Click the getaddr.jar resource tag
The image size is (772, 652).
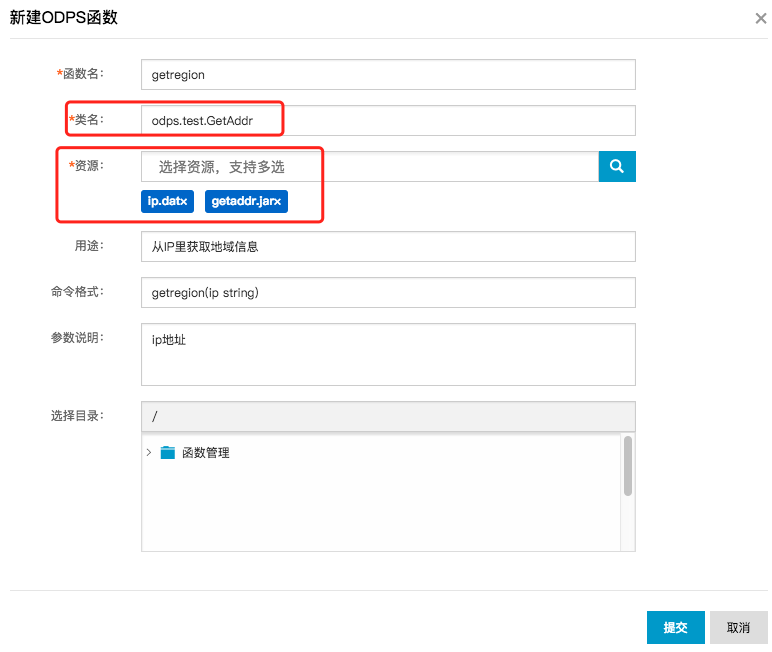[x=242, y=201]
